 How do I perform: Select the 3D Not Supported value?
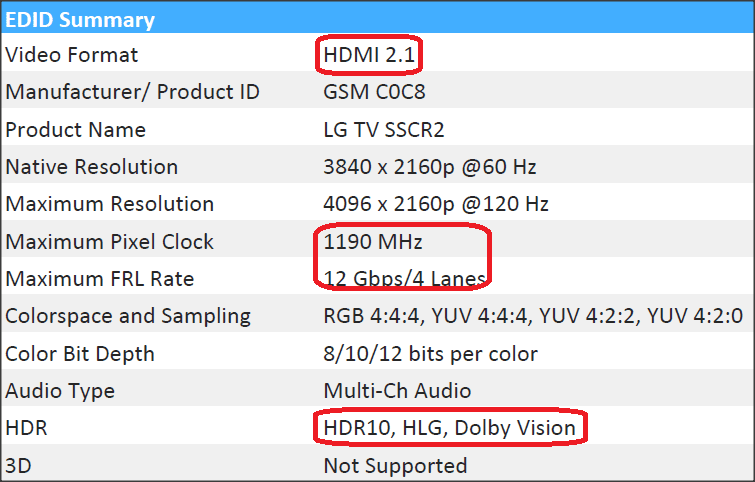395,465
